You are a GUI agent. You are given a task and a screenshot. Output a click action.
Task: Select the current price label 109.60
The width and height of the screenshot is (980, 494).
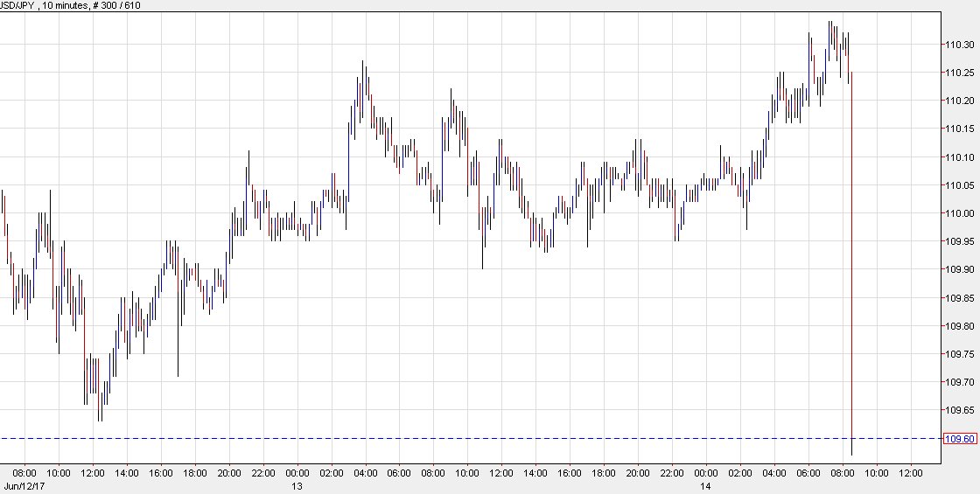(x=959, y=439)
